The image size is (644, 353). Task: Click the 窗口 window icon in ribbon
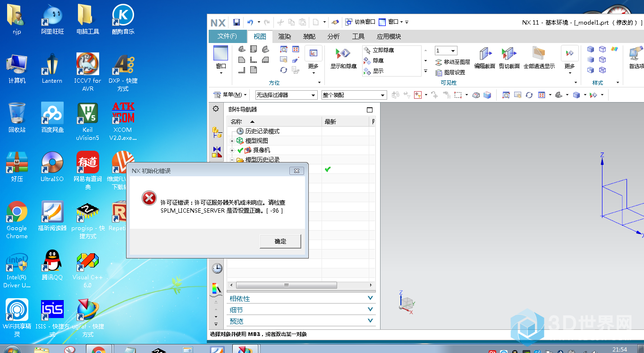(x=220, y=53)
